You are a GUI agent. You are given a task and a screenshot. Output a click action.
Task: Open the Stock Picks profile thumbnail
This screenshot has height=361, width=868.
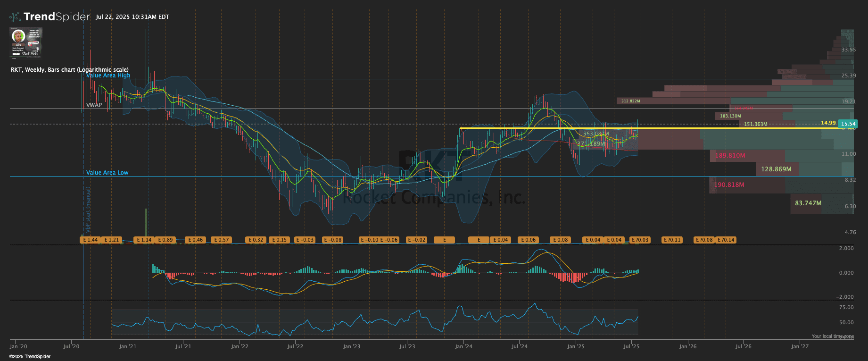pos(26,42)
